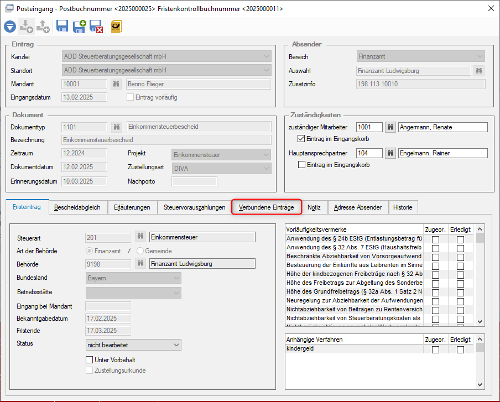This screenshot has height=402, width=500.
Task: Click greyed download-with-plus toolbar icon
Action: pyautogui.click(x=26, y=26)
